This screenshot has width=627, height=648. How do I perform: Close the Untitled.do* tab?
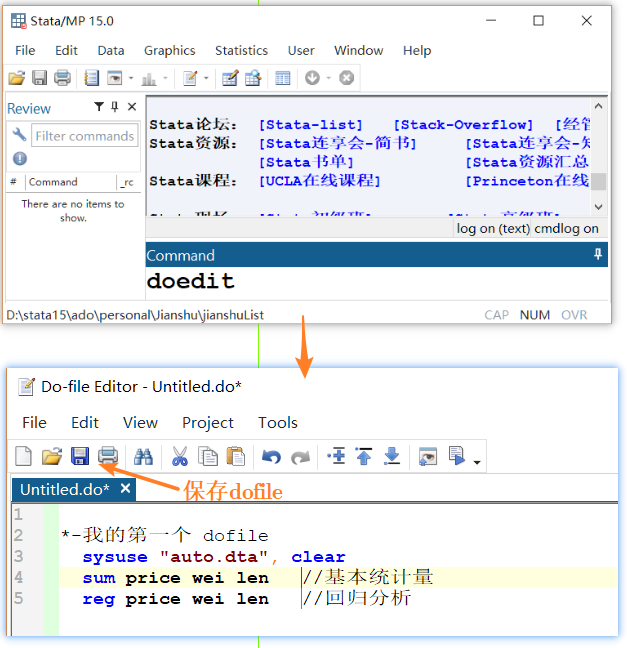[x=126, y=488]
